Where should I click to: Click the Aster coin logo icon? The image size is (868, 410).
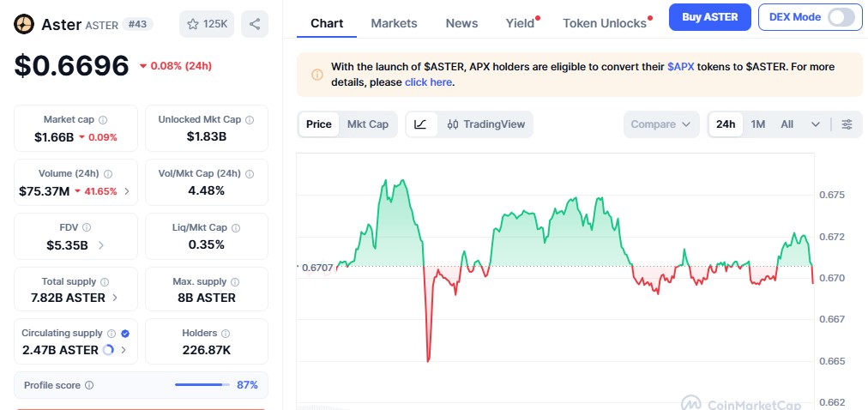click(24, 24)
